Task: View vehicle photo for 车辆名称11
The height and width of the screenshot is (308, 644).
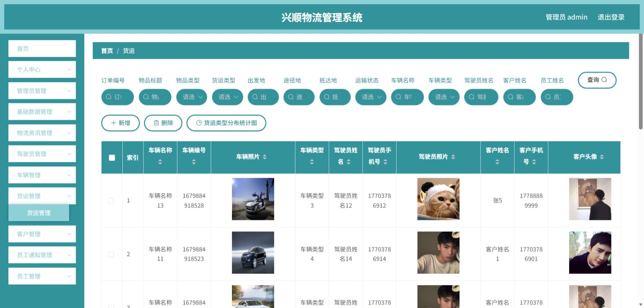Action: pyautogui.click(x=253, y=253)
